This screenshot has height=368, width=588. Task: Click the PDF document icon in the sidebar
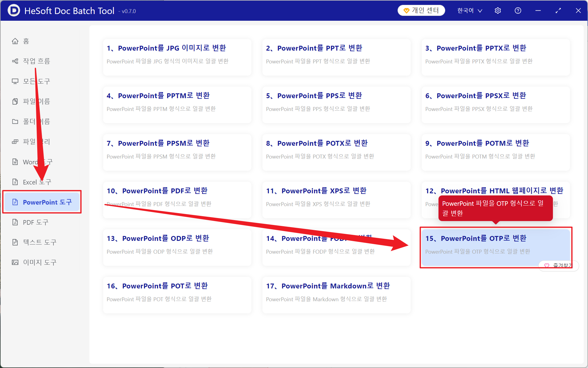[x=15, y=222]
